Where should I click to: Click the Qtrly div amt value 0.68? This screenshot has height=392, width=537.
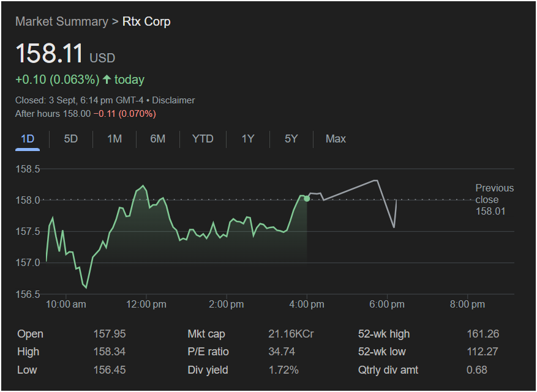pos(477,370)
